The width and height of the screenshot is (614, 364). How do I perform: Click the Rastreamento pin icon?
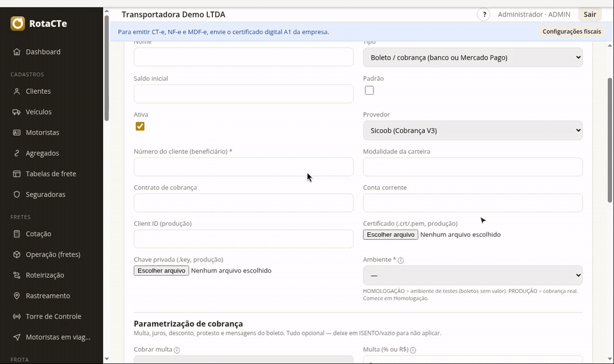(x=17, y=296)
